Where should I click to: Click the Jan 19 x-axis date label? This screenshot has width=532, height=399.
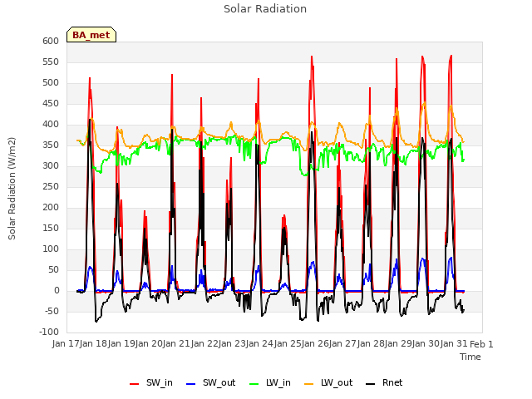[x=121, y=343]
